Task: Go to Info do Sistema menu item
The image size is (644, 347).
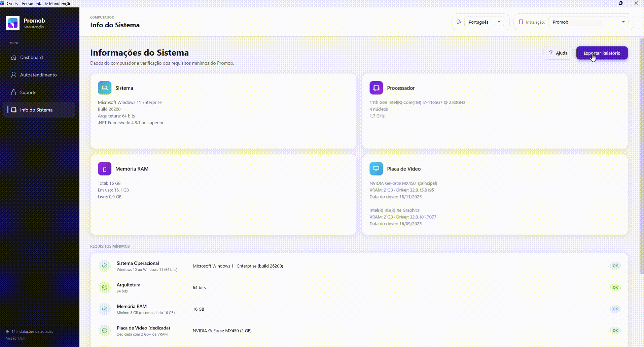Action: click(x=39, y=110)
